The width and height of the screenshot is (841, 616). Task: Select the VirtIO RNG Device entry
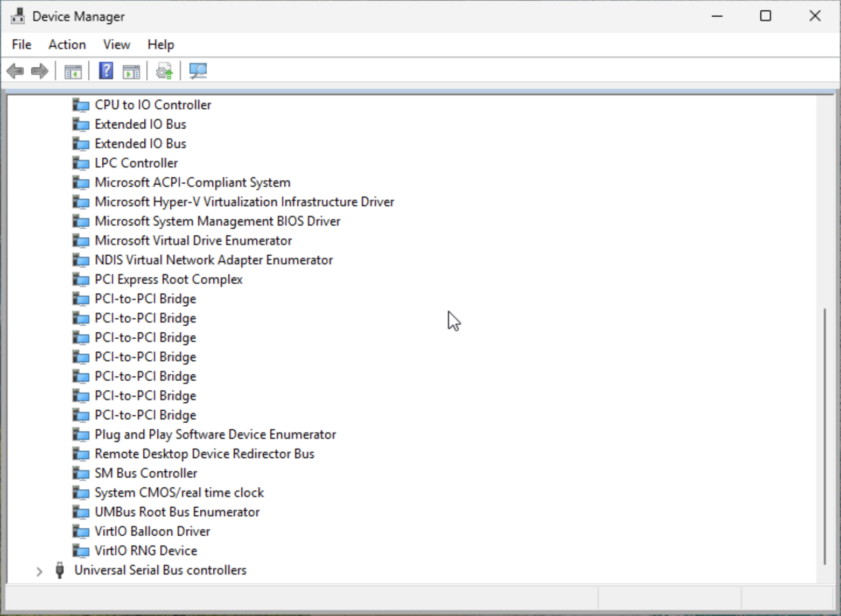pos(145,551)
